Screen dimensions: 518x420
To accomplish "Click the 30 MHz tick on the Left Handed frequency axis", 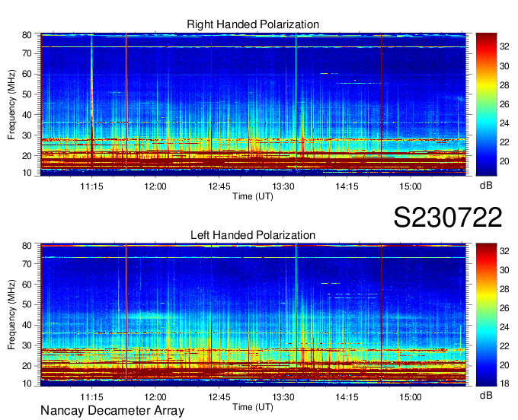I will pos(27,345).
